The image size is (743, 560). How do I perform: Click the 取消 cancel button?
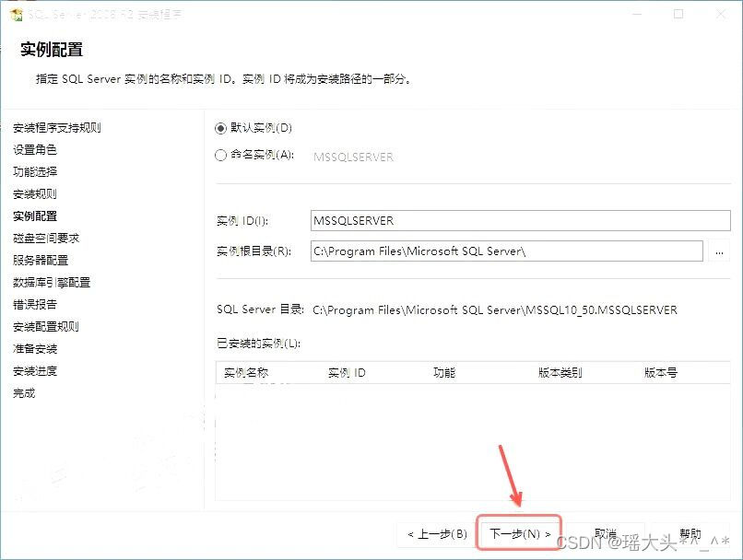click(605, 534)
